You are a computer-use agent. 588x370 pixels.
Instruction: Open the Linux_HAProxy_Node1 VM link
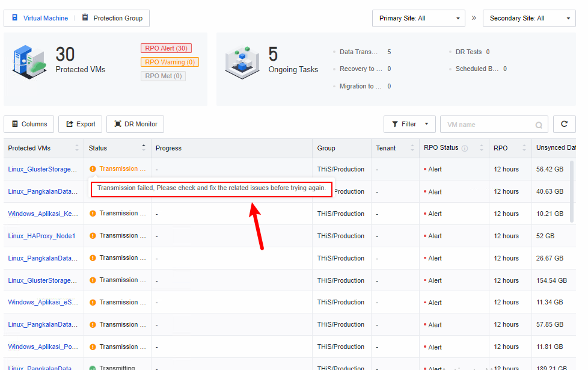tap(41, 236)
